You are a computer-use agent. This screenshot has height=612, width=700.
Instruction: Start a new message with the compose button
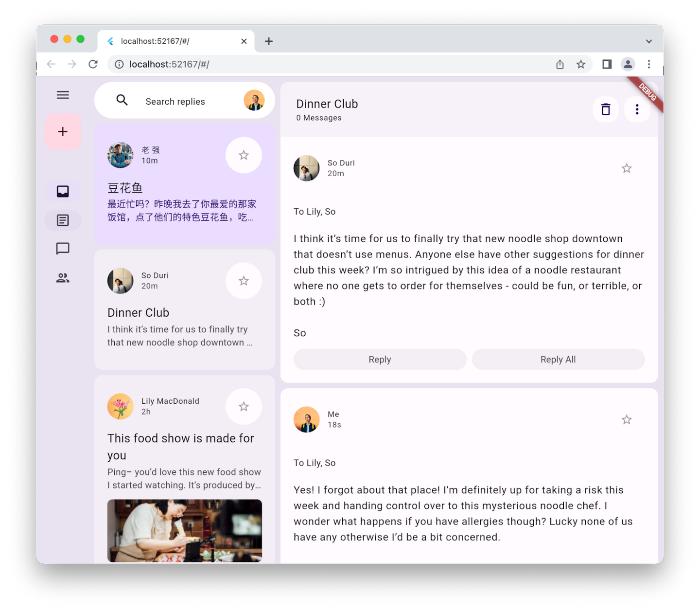pos(63,131)
